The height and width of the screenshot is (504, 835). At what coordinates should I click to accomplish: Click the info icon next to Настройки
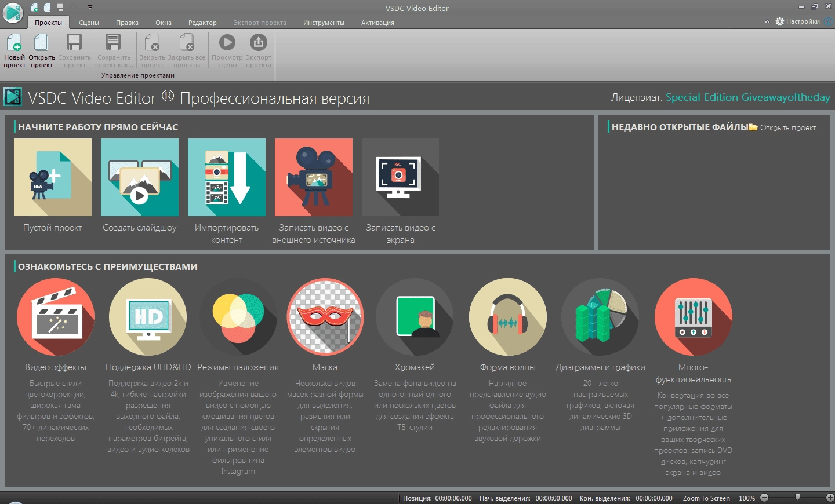(x=829, y=21)
